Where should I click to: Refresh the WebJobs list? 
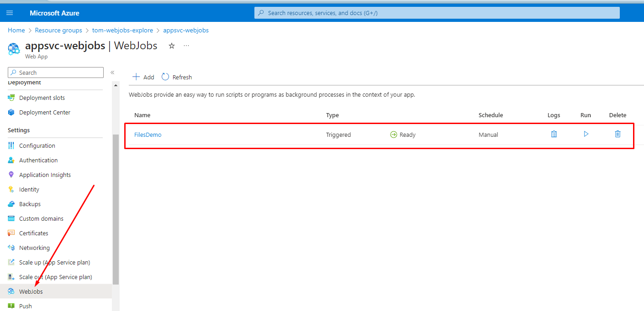[176, 77]
